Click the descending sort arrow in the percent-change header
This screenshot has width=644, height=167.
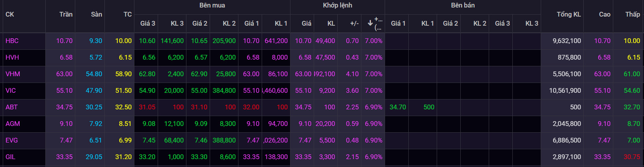point(370,23)
